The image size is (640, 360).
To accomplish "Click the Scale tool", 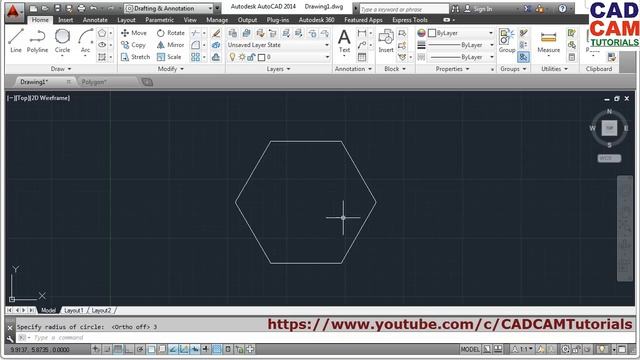I will tap(169, 57).
